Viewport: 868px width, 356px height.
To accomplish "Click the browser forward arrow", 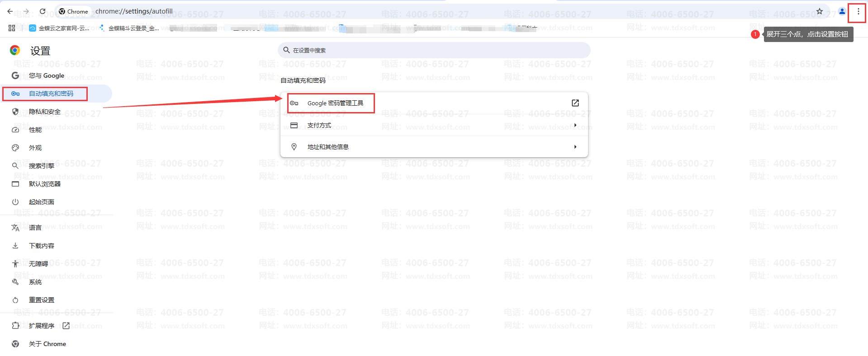I will point(26,11).
